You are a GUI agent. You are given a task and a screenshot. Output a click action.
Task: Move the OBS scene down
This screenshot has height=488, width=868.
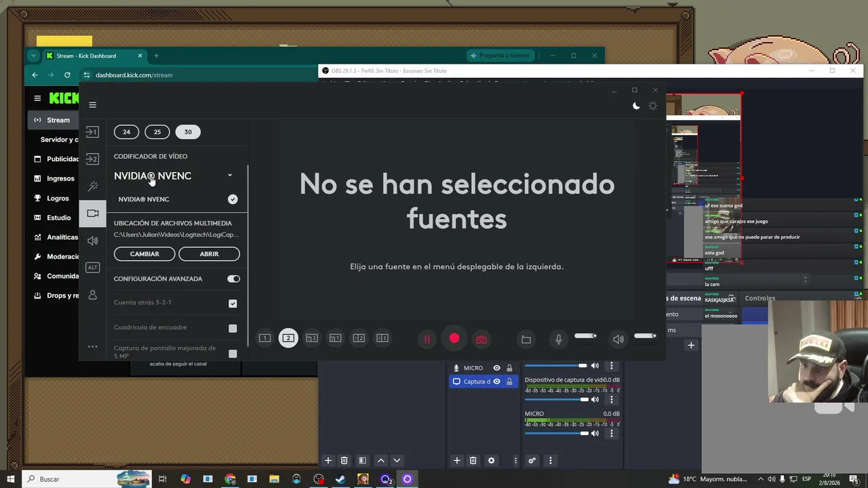pos(397,460)
